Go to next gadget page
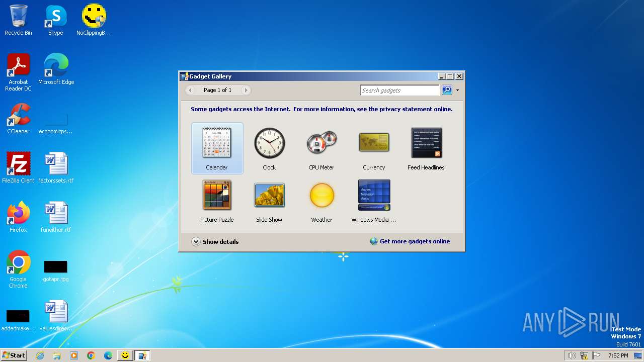 (x=246, y=90)
